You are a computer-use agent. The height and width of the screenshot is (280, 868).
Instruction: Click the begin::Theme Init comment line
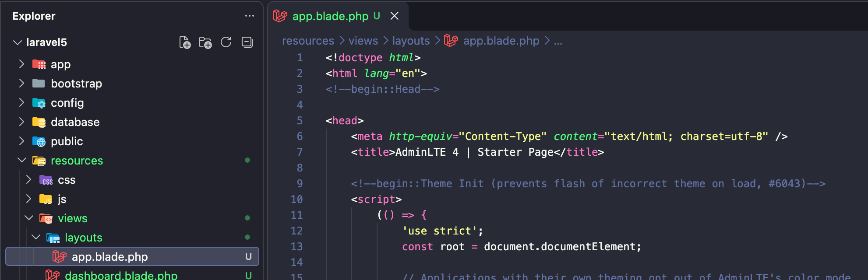pyautogui.click(x=588, y=184)
